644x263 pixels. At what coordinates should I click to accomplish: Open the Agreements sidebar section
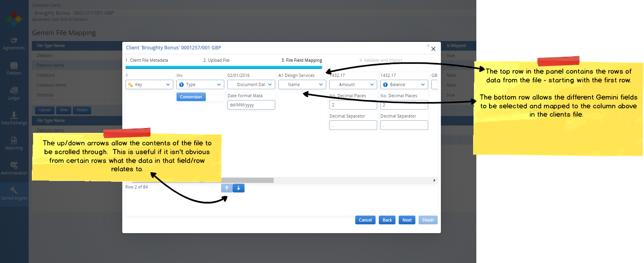[x=14, y=44]
